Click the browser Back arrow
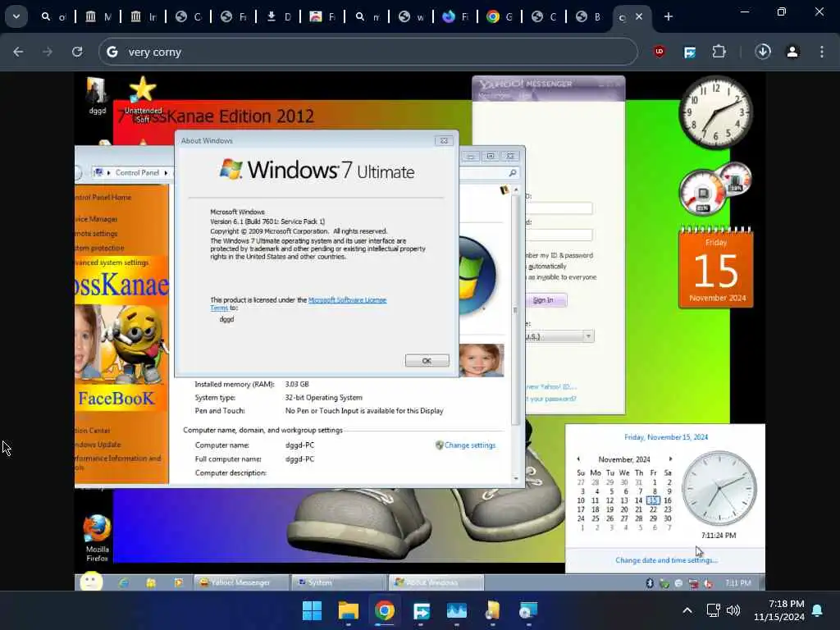Viewport: 840px width, 630px height. pos(18,52)
